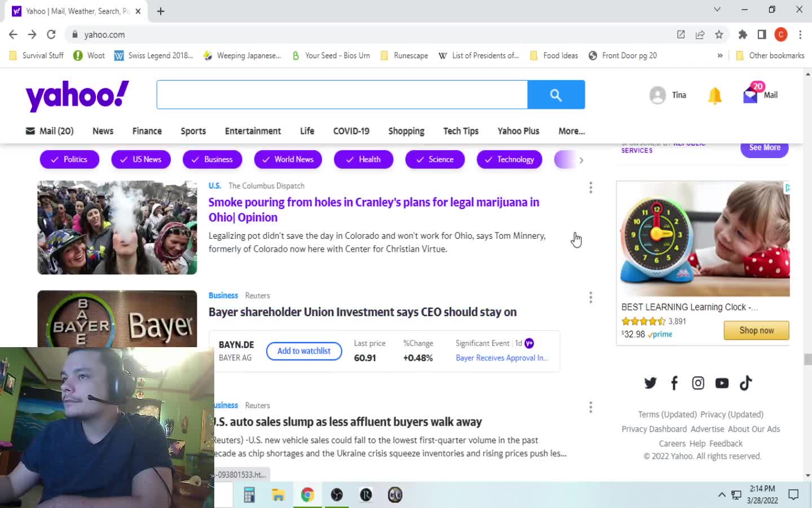
Task: Focus the Yahoo search input field
Action: pos(342,95)
